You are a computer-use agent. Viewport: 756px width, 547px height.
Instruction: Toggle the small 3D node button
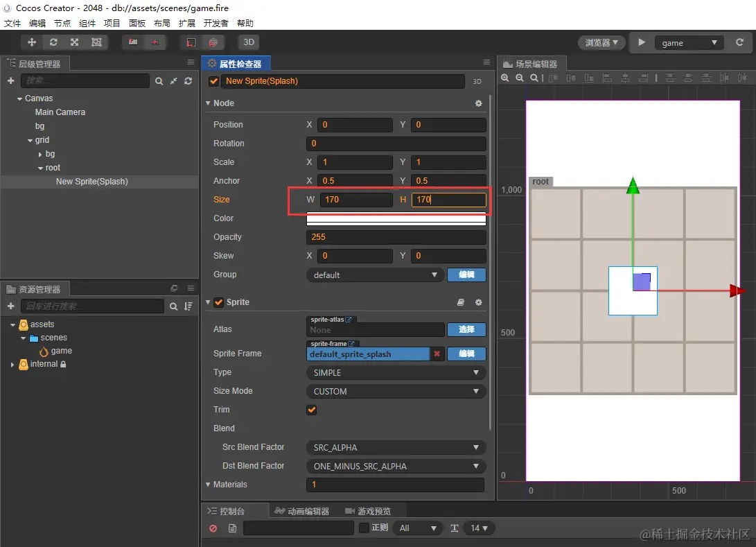point(477,82)
